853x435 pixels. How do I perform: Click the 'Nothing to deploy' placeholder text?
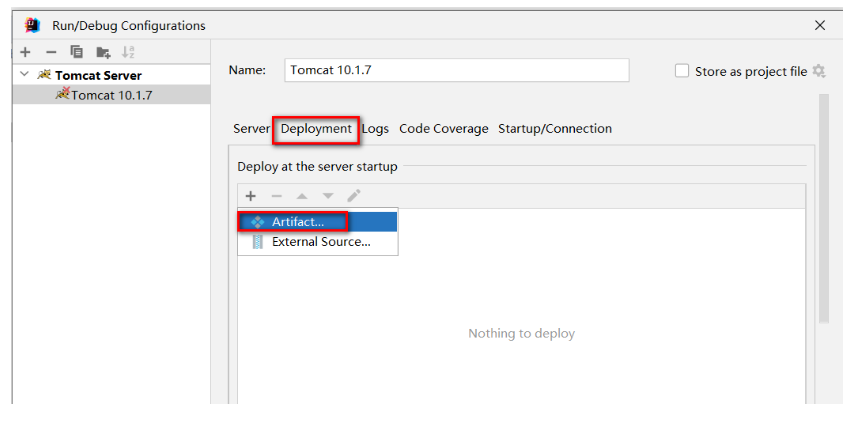(x=521, y=333)
